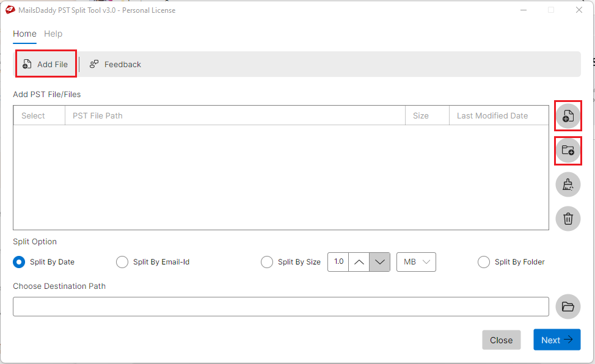Click the Add File toolbar button
595x364 pixels.
46,64
